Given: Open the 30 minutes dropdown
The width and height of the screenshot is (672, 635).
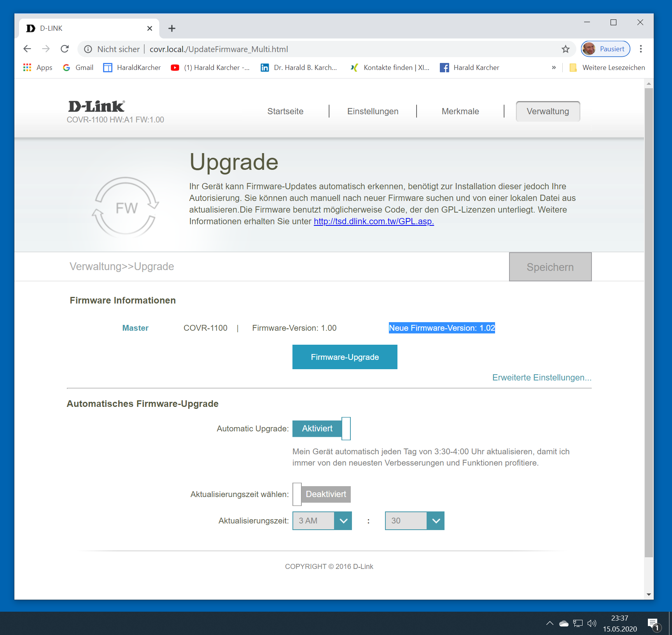Looking at the screenshot, I should pyautogui.click(x=415, y=521).
